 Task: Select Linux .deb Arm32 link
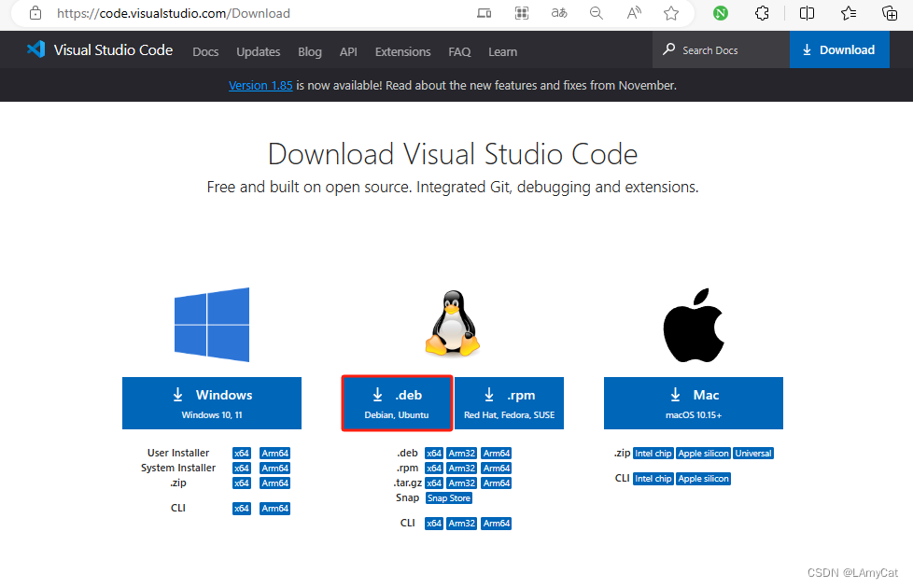click(x=462, y=453)
